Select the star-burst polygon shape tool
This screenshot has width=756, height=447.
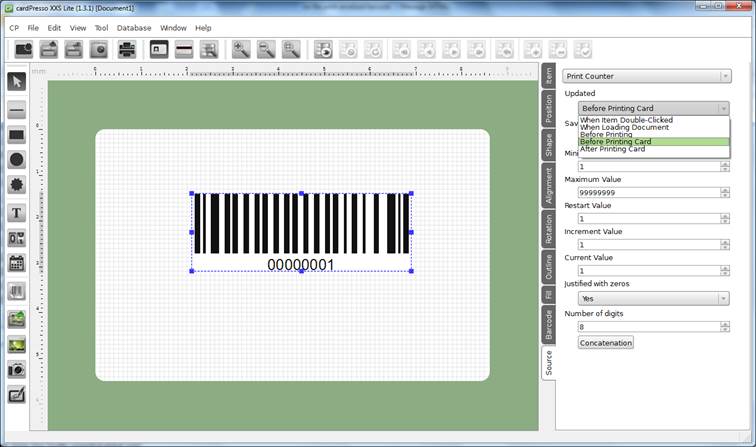click(16, 184)
